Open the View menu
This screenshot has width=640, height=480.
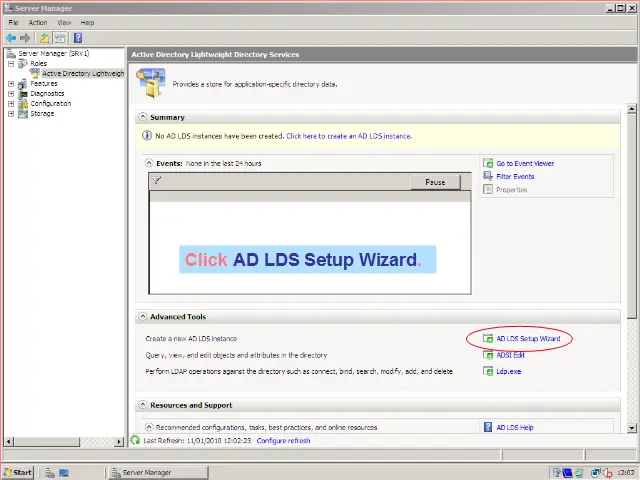point(64,23)
